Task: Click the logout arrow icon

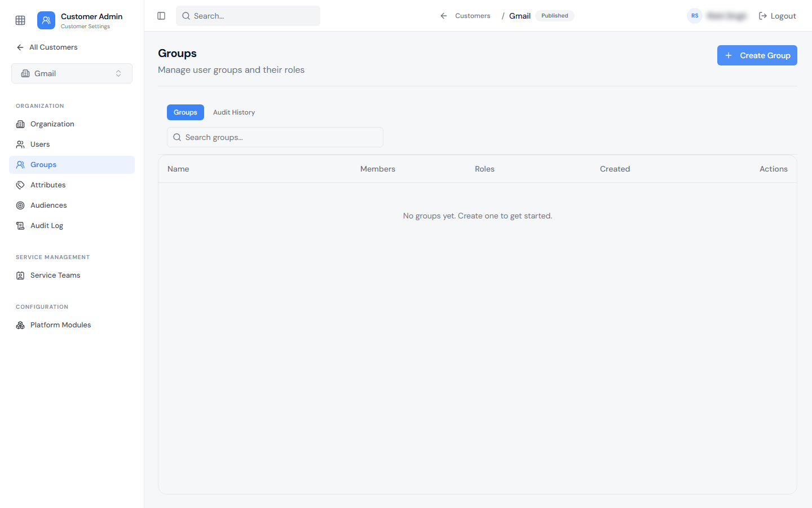Action: pyautogui.click(x=763, y=16)
